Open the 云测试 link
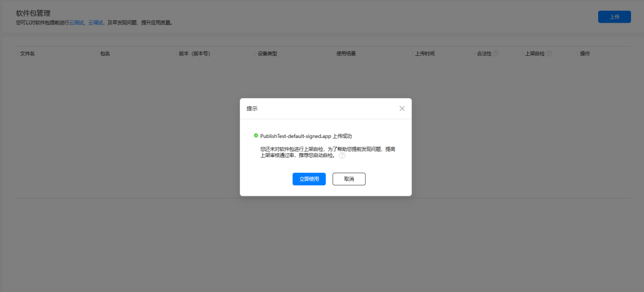Screen dimensions: 644x292 (x=75, y=23)
